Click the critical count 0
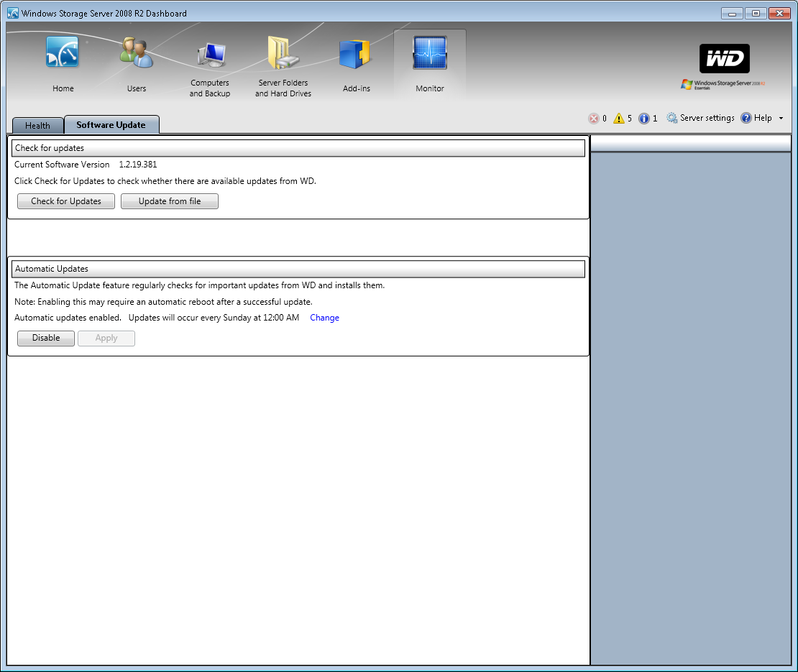Viewport: 798px width, 672px height. coord(604,119)
